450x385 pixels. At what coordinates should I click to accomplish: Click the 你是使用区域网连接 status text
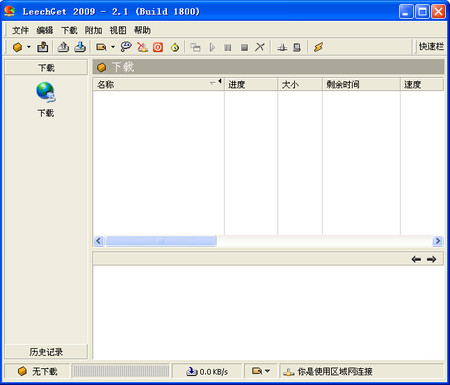pos(335,371)
